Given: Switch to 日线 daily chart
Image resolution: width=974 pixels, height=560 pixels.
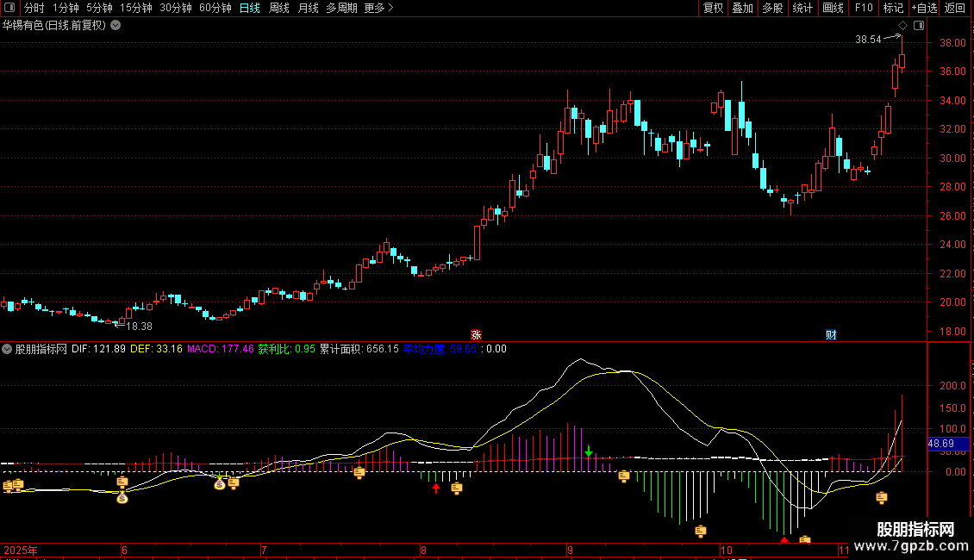Looking at the screenshot, I should click(250, 8).
